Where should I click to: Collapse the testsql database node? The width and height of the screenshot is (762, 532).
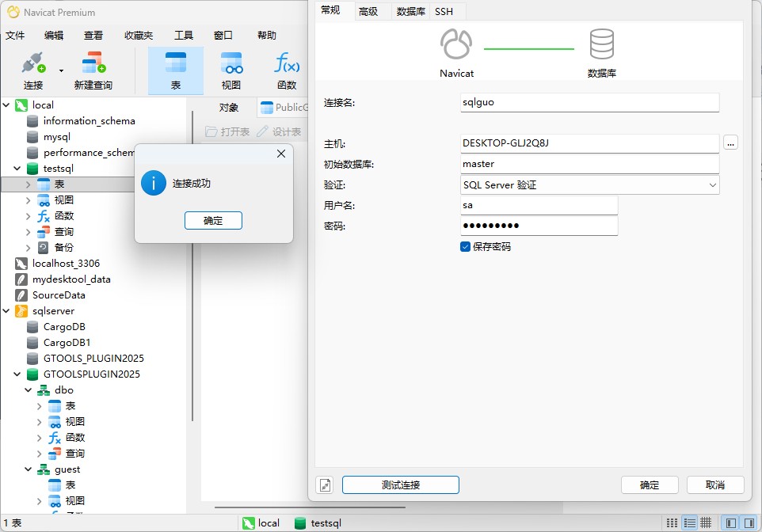17,168
